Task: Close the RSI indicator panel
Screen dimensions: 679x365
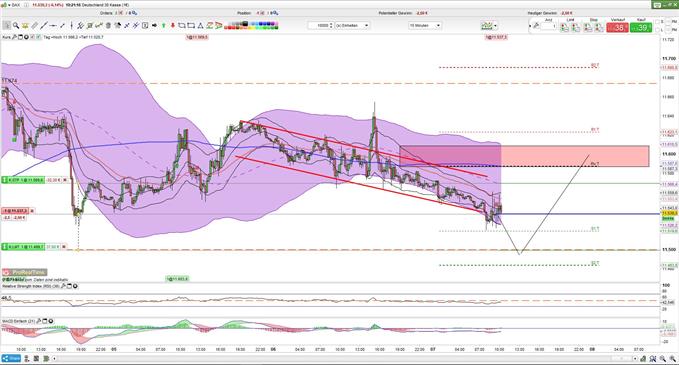Action: pyautogui.click(x=75, y=286)
